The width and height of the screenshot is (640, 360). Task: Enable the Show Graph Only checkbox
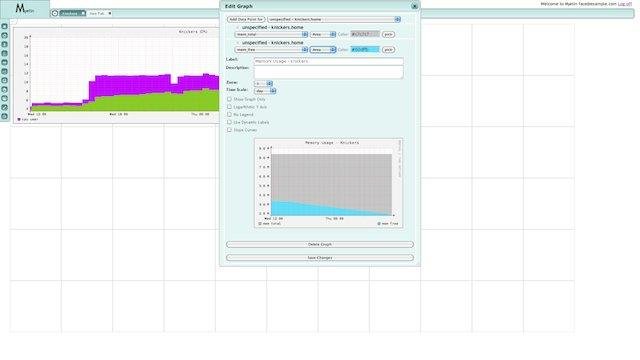229,99
